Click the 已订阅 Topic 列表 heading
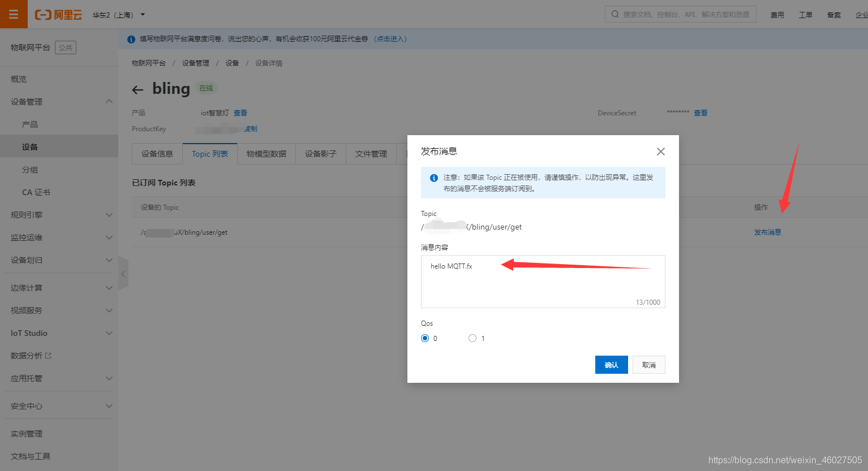 coord(164,183)
